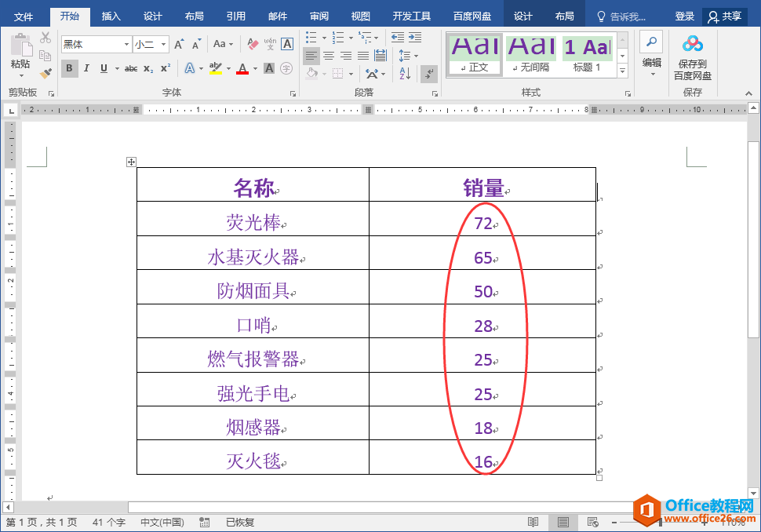Clear all formatting eraser icon
Viewport: 761px width, 532px height.
(x=253, y=44)
